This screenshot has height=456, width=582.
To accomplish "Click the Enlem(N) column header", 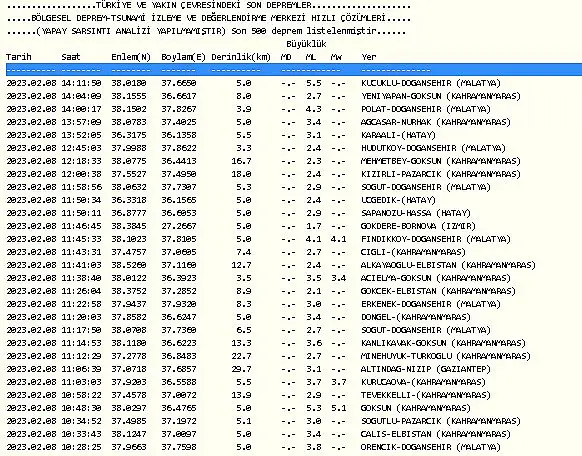I will click(131, 57).
